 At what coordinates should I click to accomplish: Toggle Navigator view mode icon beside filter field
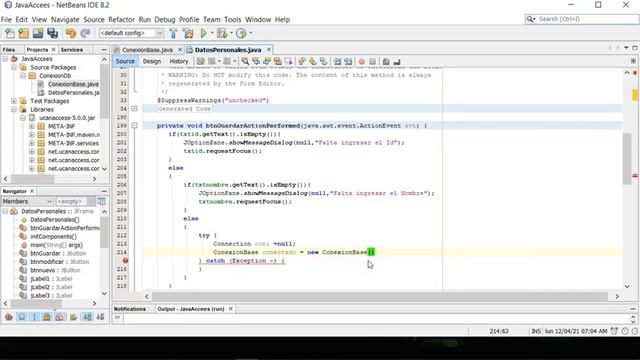(101, 201)
